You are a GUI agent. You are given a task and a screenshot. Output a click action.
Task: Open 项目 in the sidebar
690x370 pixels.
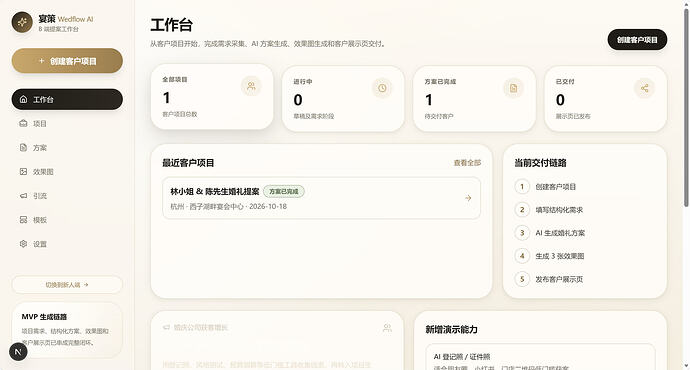click(67, 124)
